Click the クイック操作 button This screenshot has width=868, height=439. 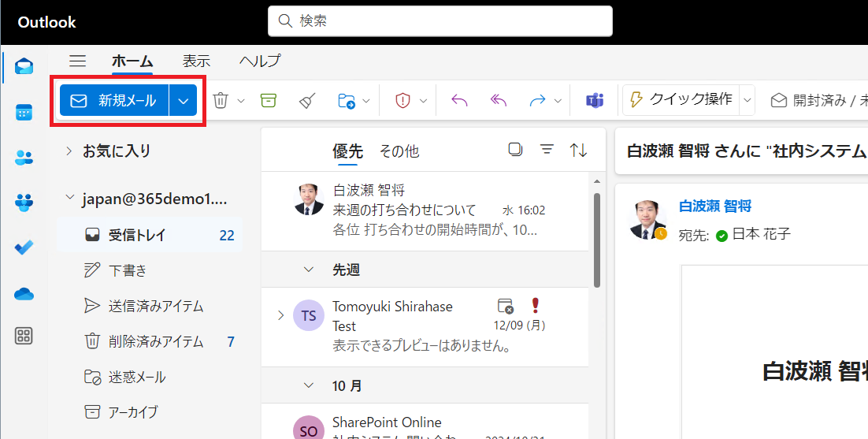click(x=682, y=100)
